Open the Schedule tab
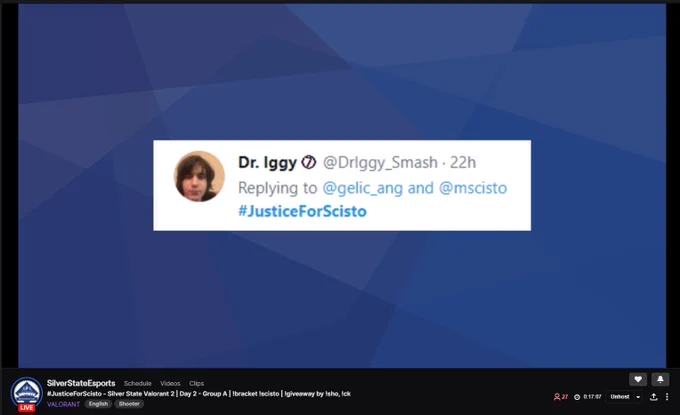Screen dimensions: 680x415 pyautogui.click(x=137, y=383)
